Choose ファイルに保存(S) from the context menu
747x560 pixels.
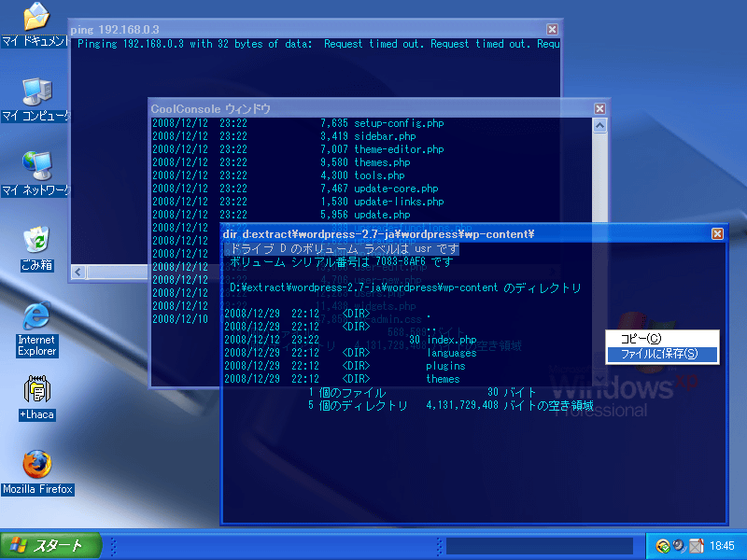click(x=662, y=354)
